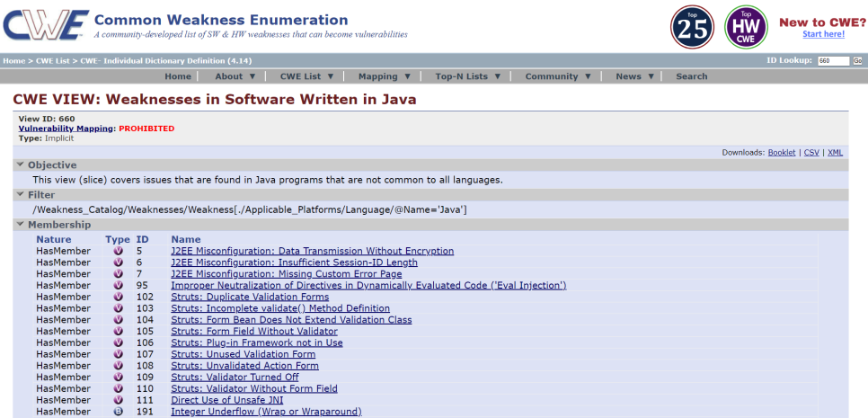Image resolution: width=868 pixels, height=418 pixels.
Task: Click the Nature column header
Action: click(54, 239)
